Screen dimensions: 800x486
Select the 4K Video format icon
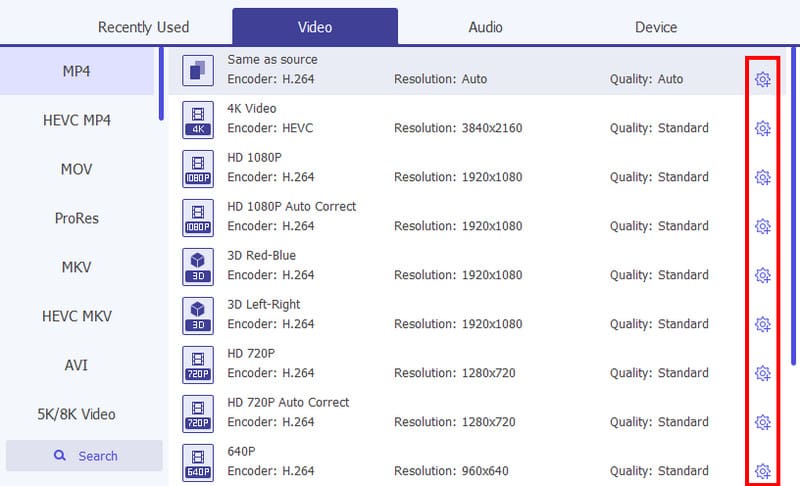pos(198,119)
